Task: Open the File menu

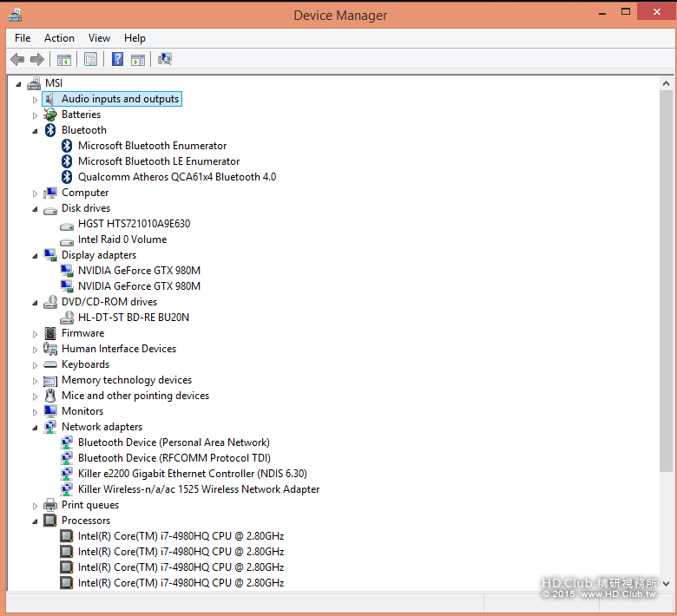Action: [23, 38]
